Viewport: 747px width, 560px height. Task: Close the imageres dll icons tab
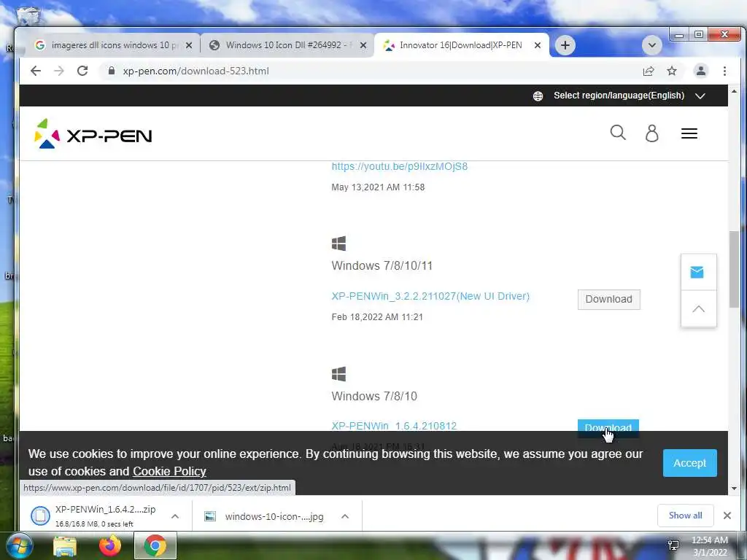tap(189, 45)
